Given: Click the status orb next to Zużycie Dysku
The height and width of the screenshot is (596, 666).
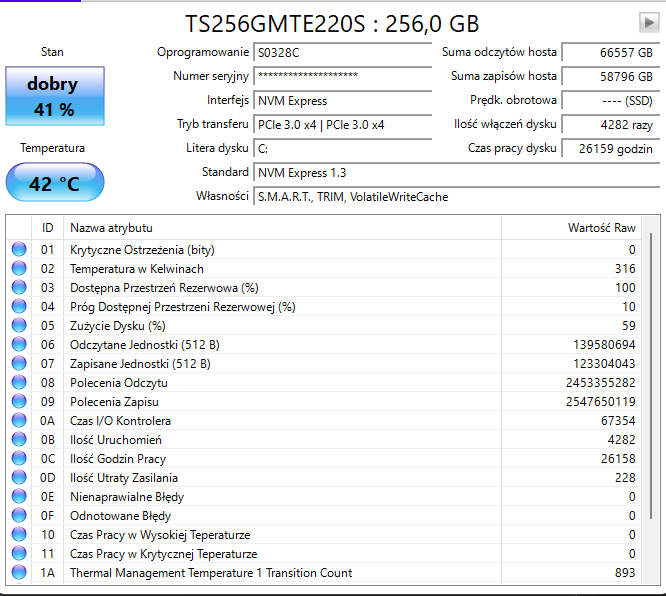Looking at the screenshot, I should point(19,326).
